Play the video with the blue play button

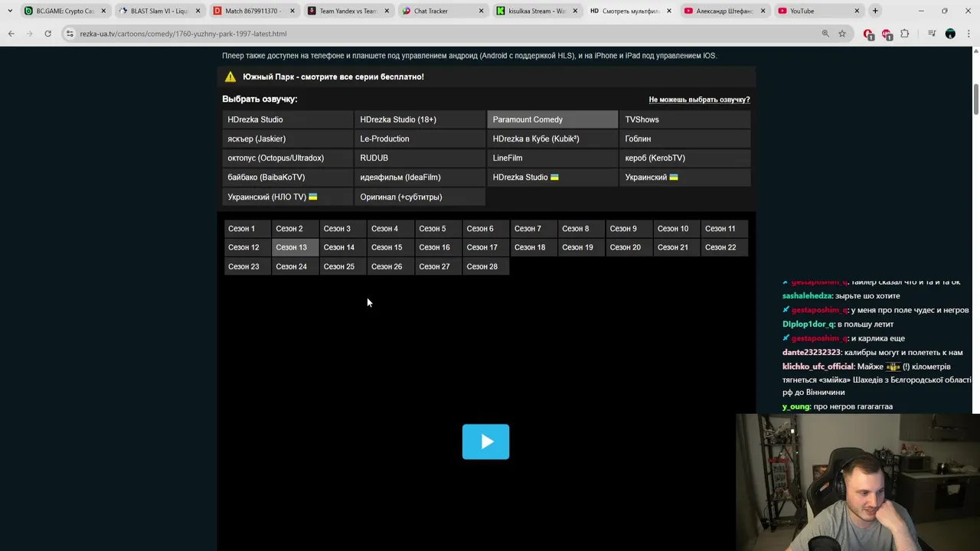pos(485,442)
